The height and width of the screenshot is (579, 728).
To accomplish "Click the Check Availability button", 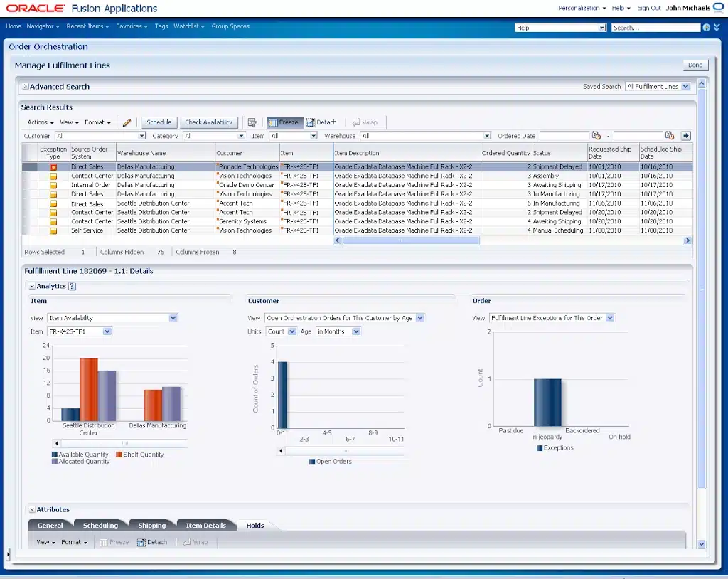I will point(209,122).
